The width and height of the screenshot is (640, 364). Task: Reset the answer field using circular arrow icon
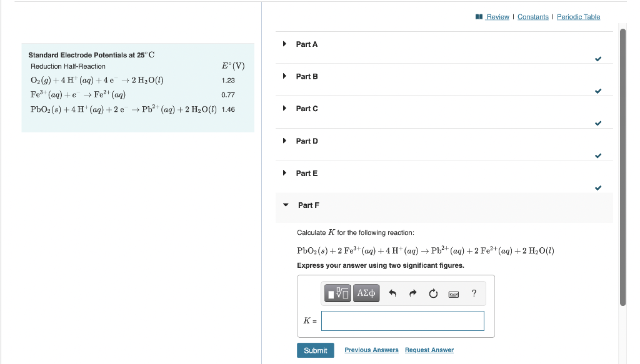(x=433, y=293)
